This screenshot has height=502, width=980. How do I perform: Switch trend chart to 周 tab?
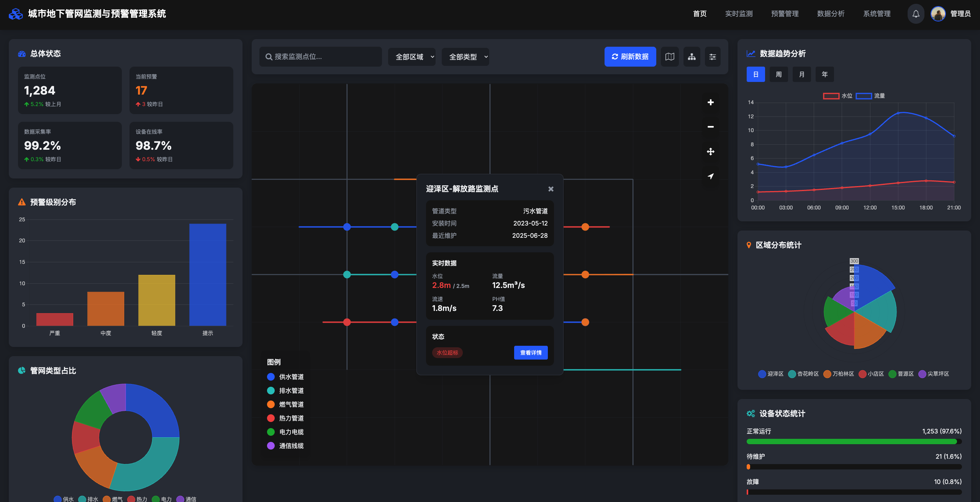[x=778, y=74]
